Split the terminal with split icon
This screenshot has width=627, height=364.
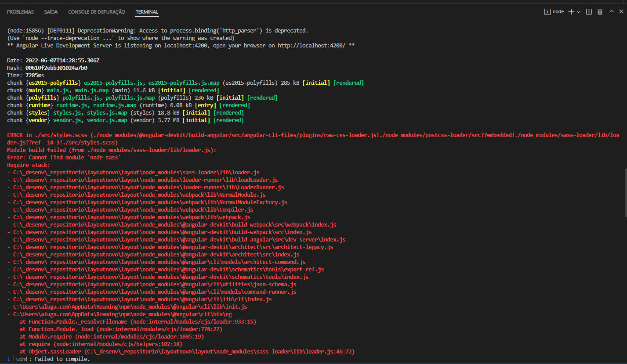(589, 12)
